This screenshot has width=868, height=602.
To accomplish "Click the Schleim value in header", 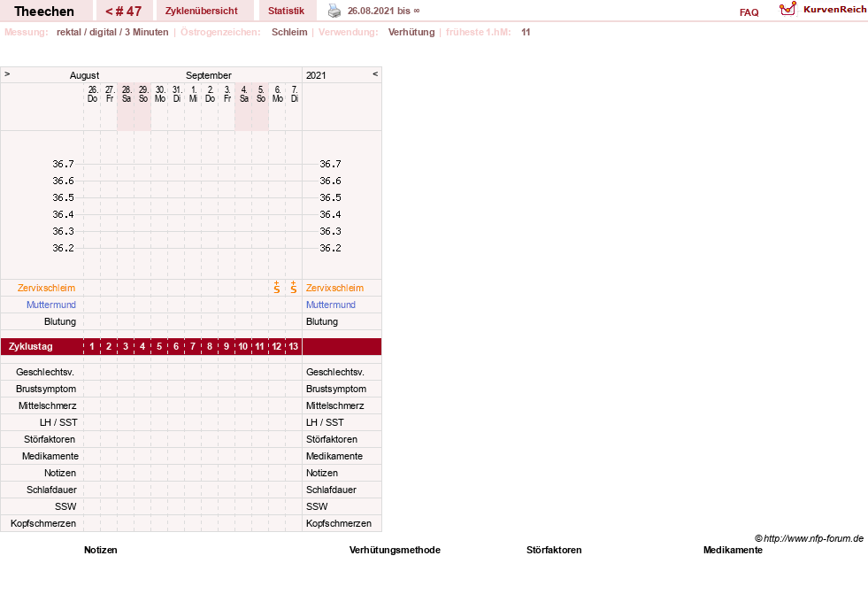I will 289,32.
